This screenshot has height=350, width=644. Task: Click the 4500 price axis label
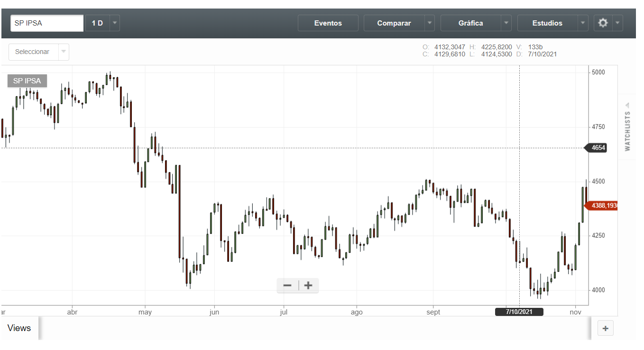pos(598,181)
